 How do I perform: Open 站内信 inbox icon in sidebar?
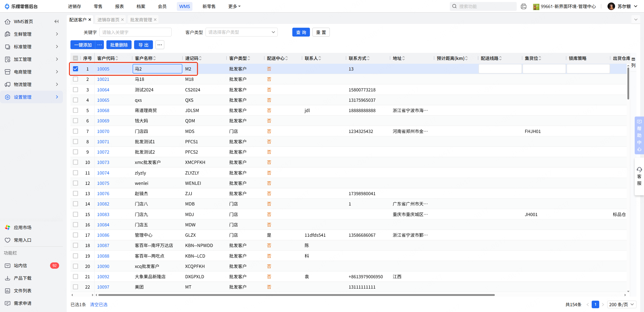pyautogui.click(x=8, y=265)
